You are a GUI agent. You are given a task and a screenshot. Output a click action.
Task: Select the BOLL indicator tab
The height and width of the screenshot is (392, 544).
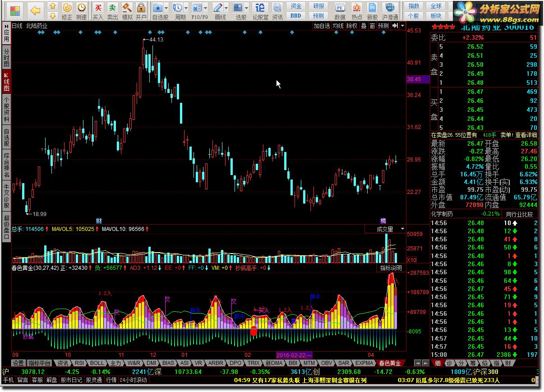pyautogui.click(x=97, y=363)
